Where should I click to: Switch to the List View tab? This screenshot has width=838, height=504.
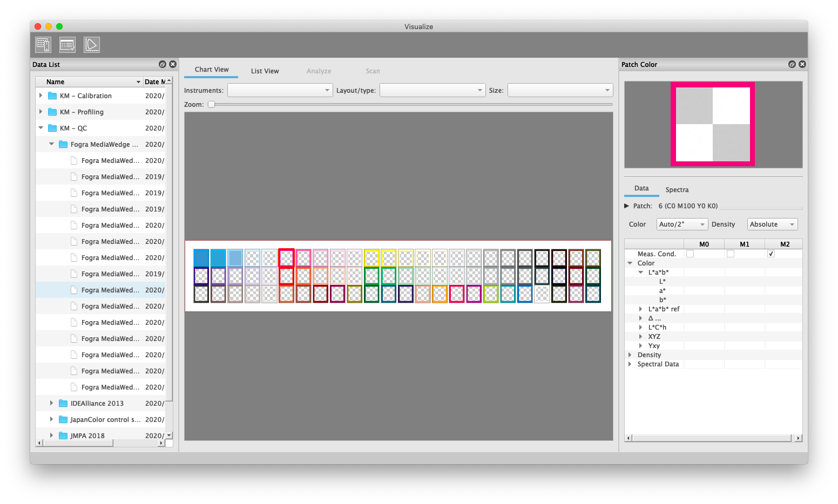point(265,71)
